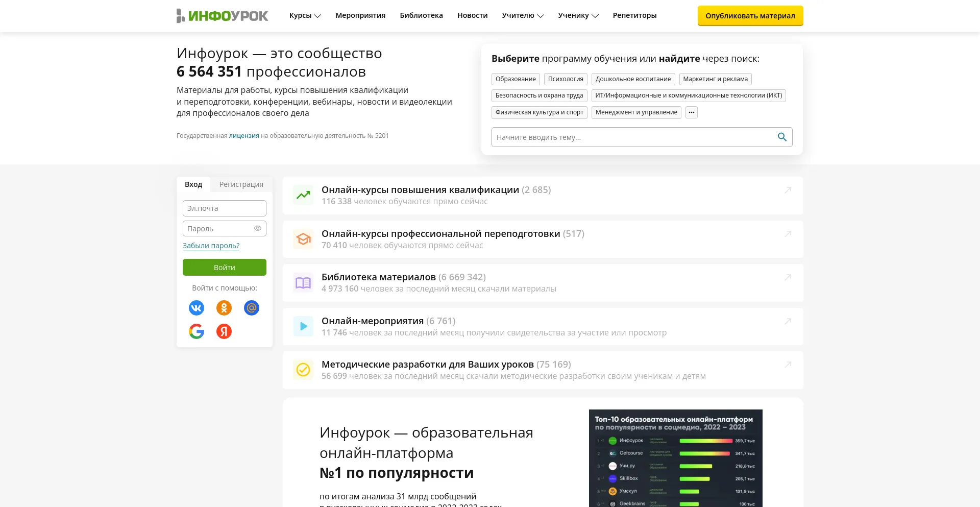Open Методические разработки для Ваших уроков

(x=543, y=370)
